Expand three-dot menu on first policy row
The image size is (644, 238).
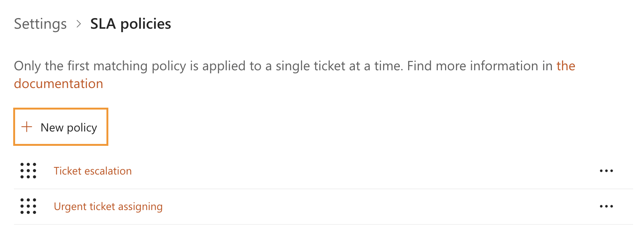pyautogui.click(x=606, y=171)
